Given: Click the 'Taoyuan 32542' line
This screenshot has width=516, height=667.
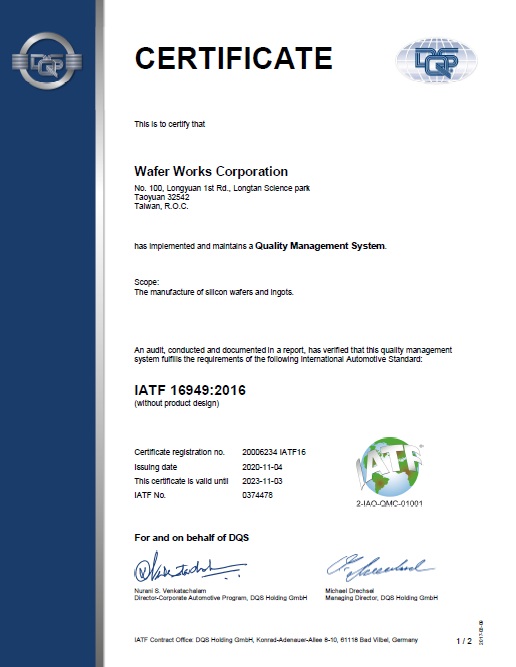Looking at the screenshot, I should [162, 197].
